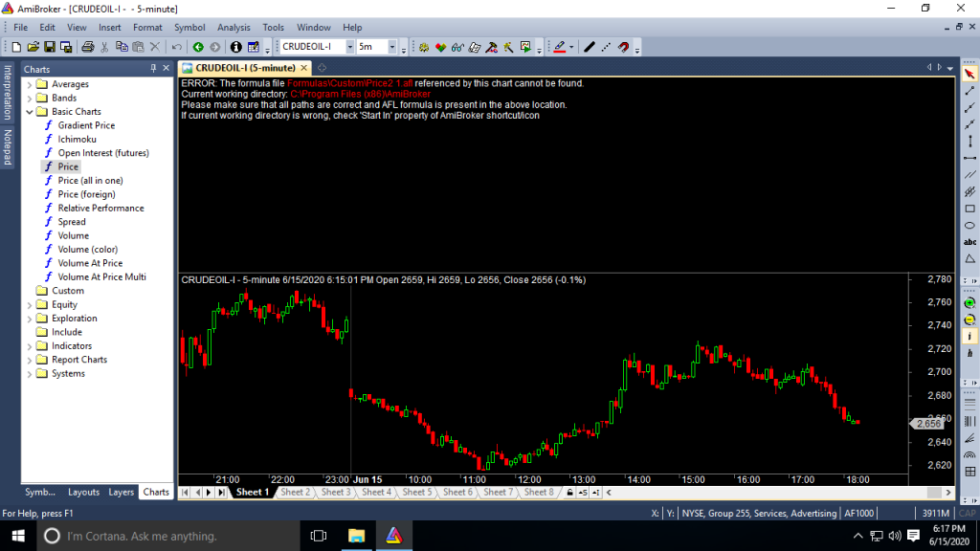Select the rectangle drawing tool

[x=969, y=209]
